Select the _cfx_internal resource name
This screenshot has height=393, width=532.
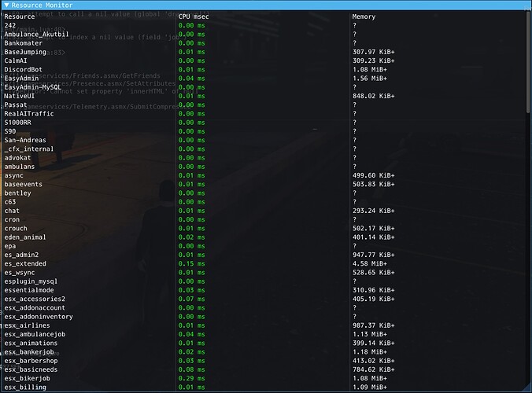coord(29,149)
